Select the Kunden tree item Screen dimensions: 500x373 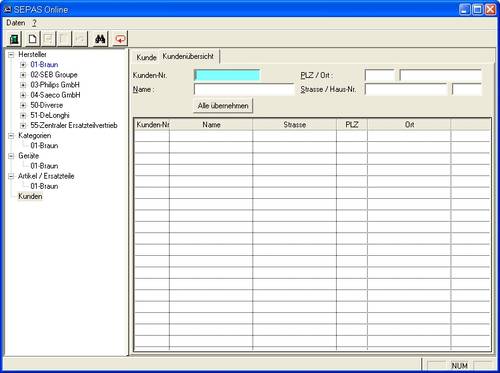pos(30,196)
